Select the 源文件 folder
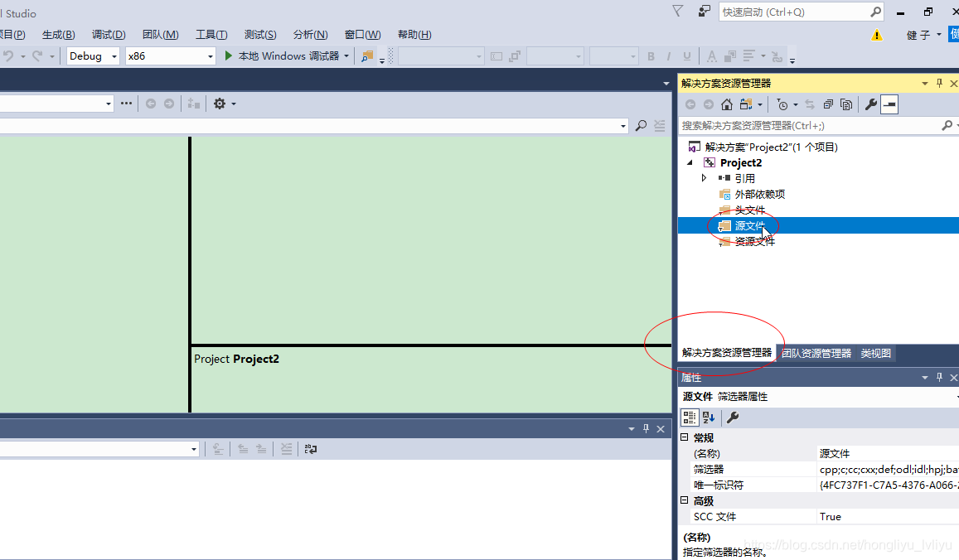The height and width of the screenshot is (560, 959). 750,225
